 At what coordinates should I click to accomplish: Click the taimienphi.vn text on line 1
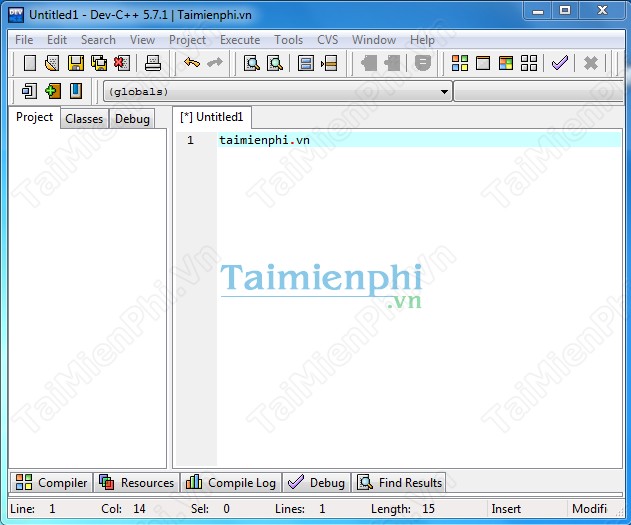coord(264,140)
